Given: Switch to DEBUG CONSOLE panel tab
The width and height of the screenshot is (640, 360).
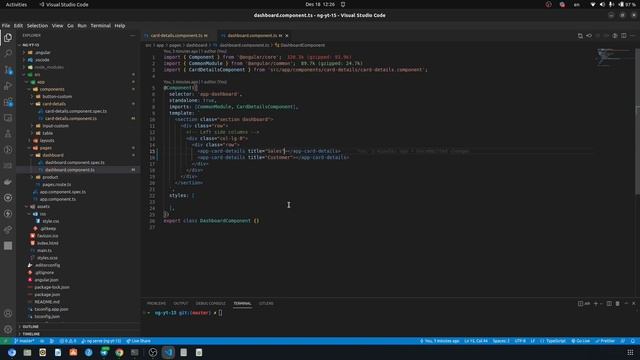Looking at the screenshot, I should click(x=211, y=303).
